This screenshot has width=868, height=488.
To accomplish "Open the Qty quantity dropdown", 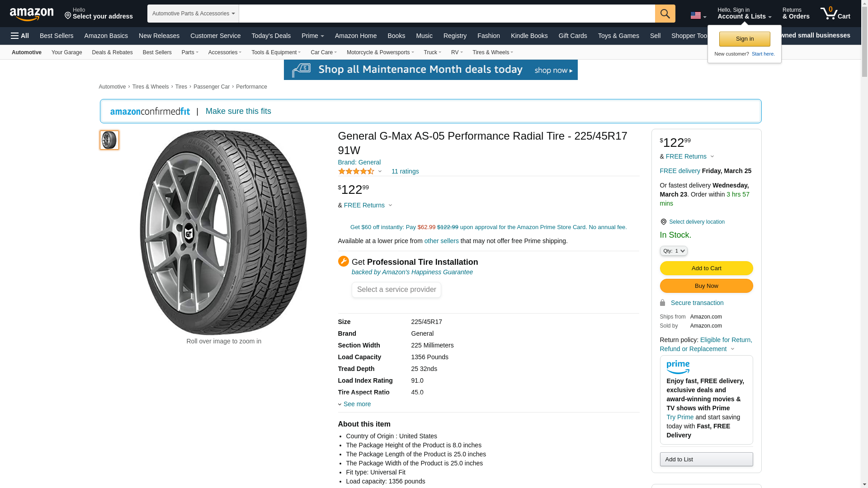I will coord(673,251).
